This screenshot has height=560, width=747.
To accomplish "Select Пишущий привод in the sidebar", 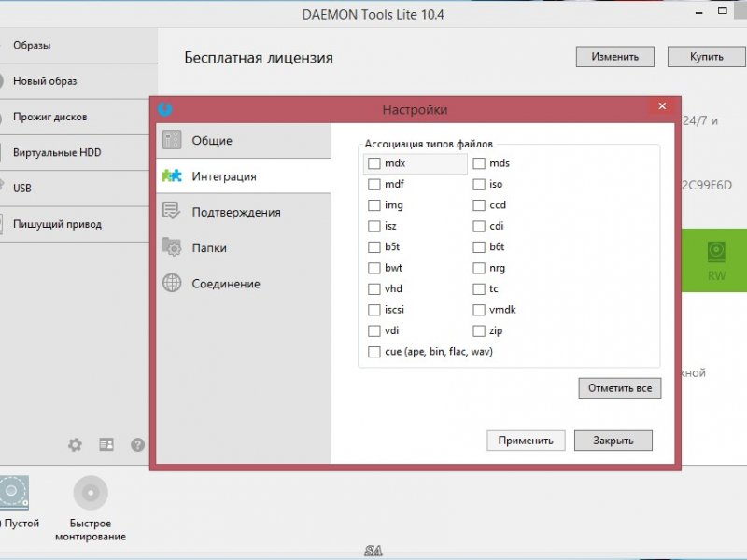I will pyautogui.click(x=75, y=224).
